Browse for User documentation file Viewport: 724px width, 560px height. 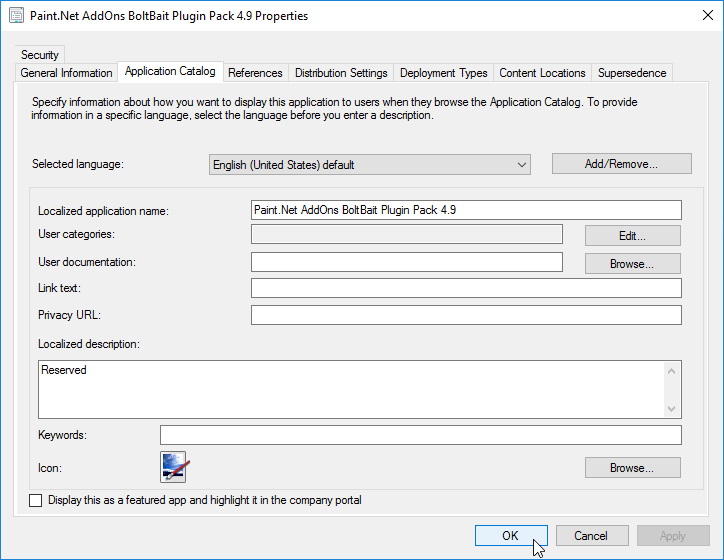click(632, 264)
